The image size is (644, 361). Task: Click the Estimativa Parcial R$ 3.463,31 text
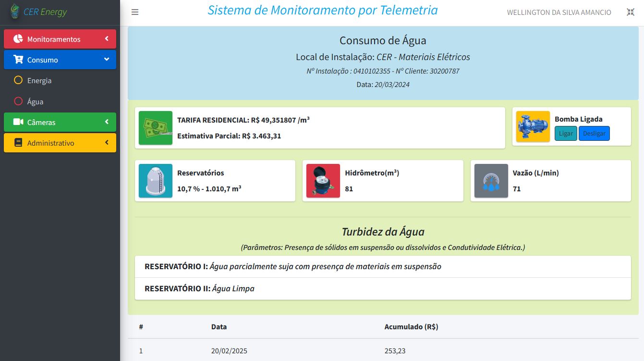[x=229, y=136]
